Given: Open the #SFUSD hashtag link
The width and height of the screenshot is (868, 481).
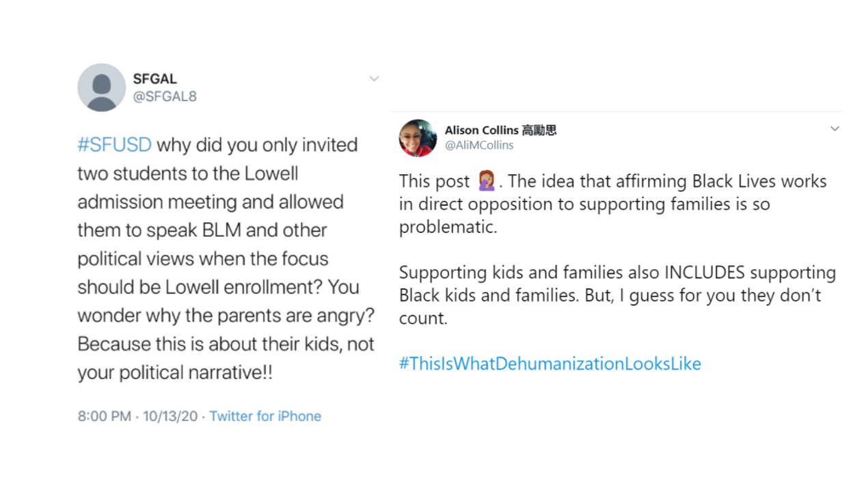Looking at the screenshot, I should point(114,144).
